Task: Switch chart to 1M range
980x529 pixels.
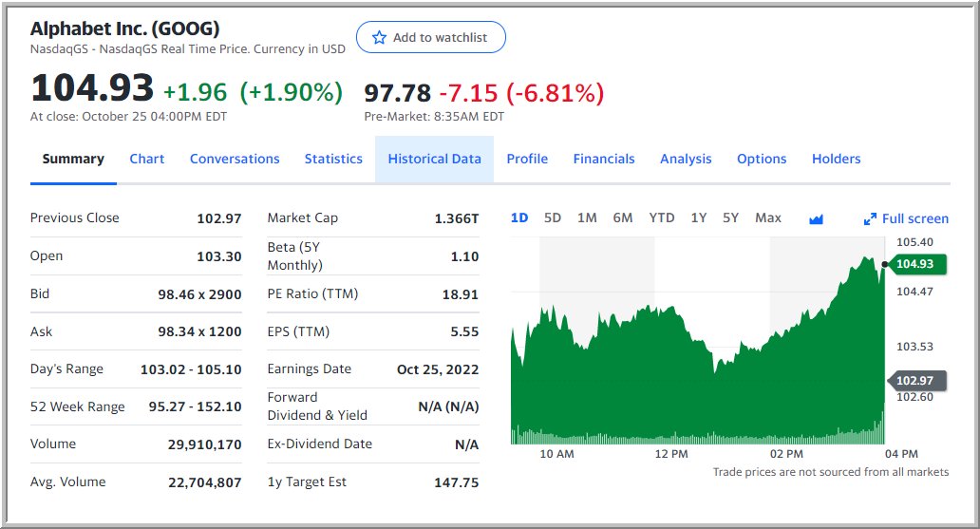Action: tap(587, 217)
